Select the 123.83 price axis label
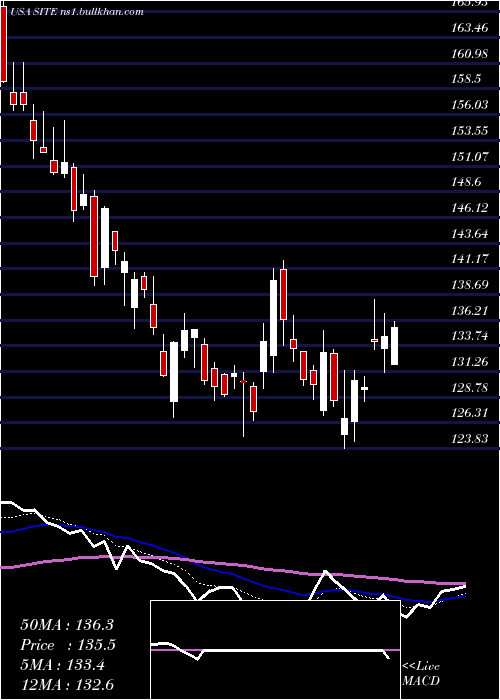The image size is (500, 700). click(470, 439)
